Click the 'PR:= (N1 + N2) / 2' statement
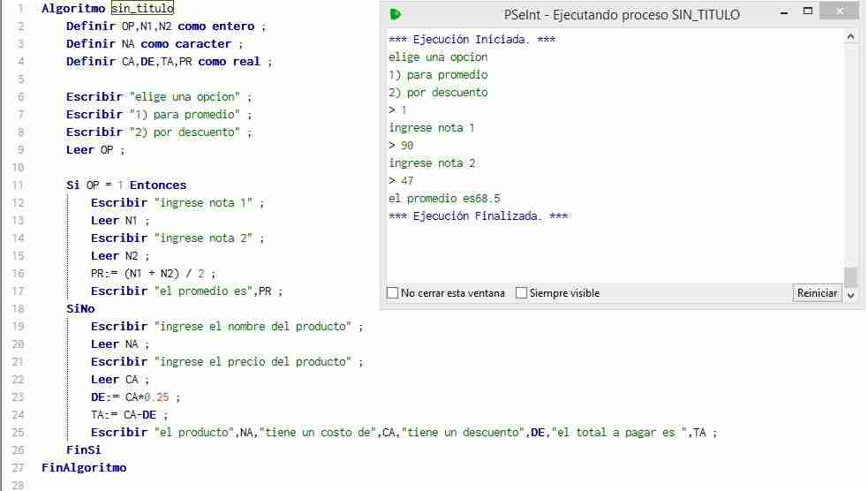The image size is (868, 491). 154,274
